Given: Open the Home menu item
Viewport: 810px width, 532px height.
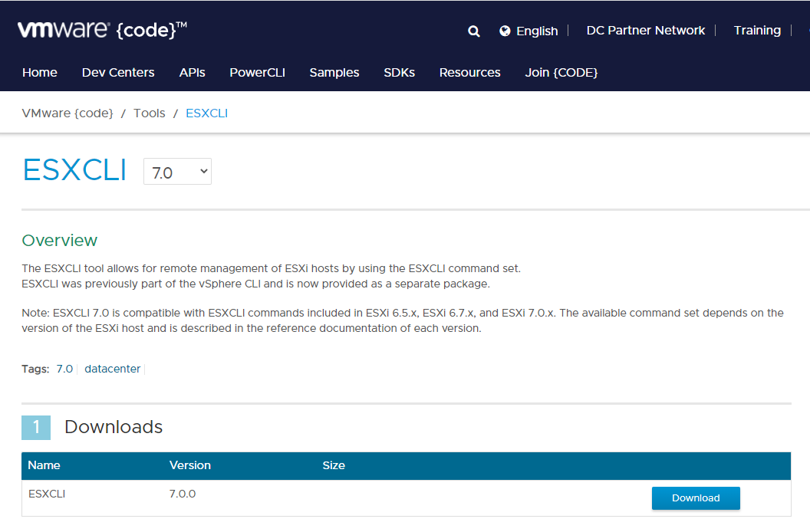Looking at the screenshot, I should click(40, 72).
